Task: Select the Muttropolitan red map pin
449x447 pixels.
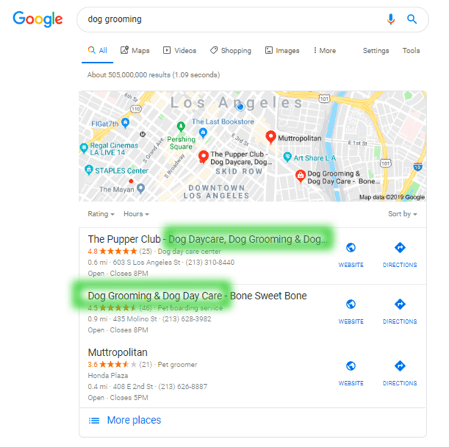Action: (271, 137)
